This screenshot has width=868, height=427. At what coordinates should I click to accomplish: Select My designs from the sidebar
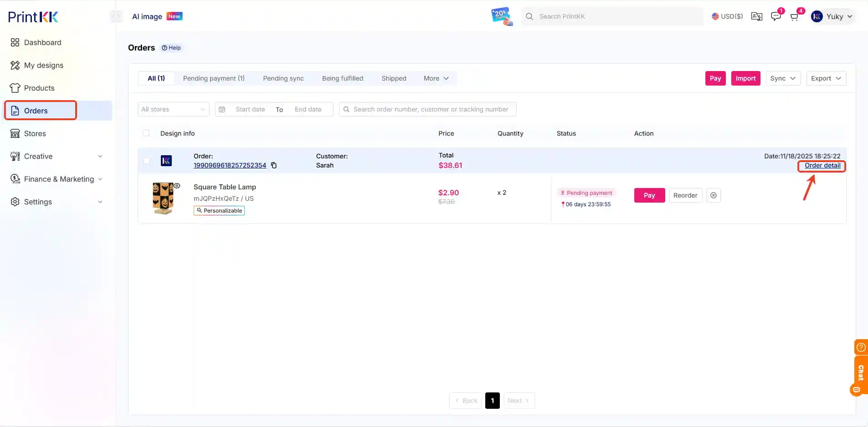tap(43, 65)
